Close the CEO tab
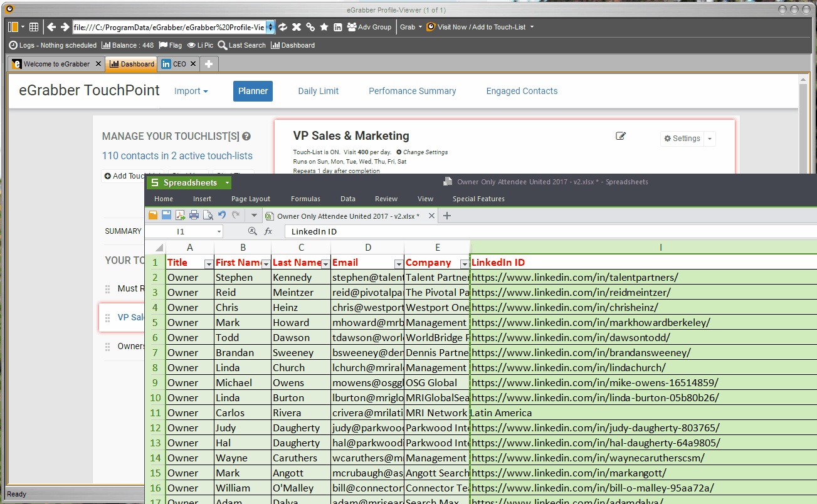The height and width of the screenshot is (504, 817). click(193, 64)
